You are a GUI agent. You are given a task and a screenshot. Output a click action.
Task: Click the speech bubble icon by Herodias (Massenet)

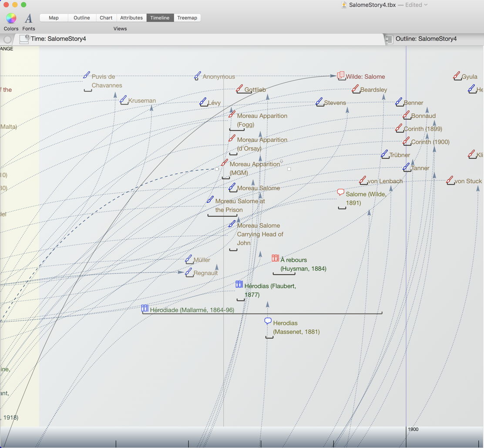[268, 320]
